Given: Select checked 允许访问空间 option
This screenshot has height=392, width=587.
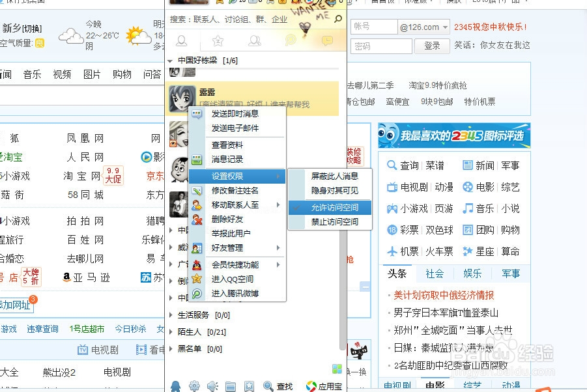Looking at the screenshot, I should coord(330,208).
